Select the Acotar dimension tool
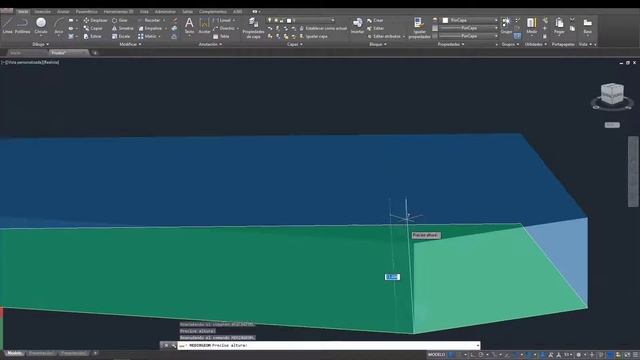 click(x=204, y=25)
